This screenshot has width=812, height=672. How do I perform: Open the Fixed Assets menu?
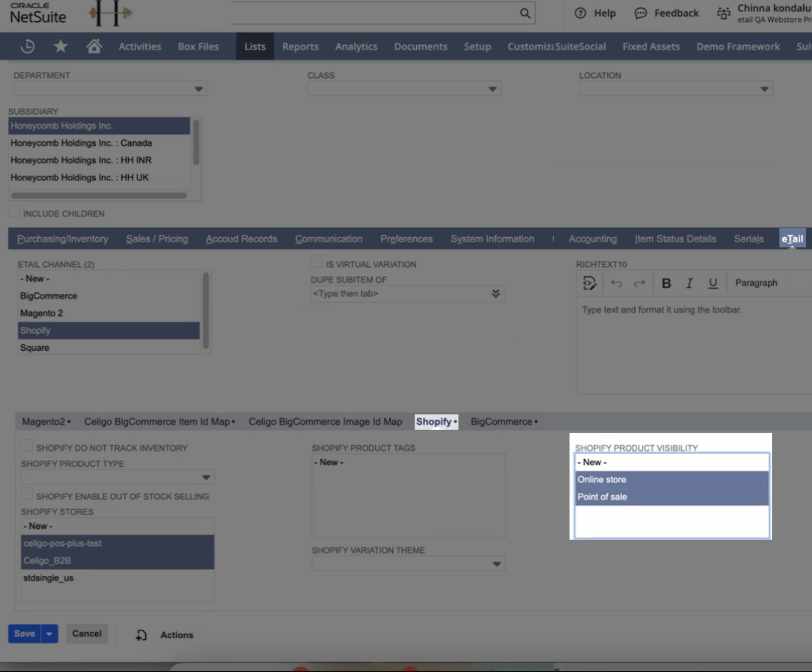point(651,46)
